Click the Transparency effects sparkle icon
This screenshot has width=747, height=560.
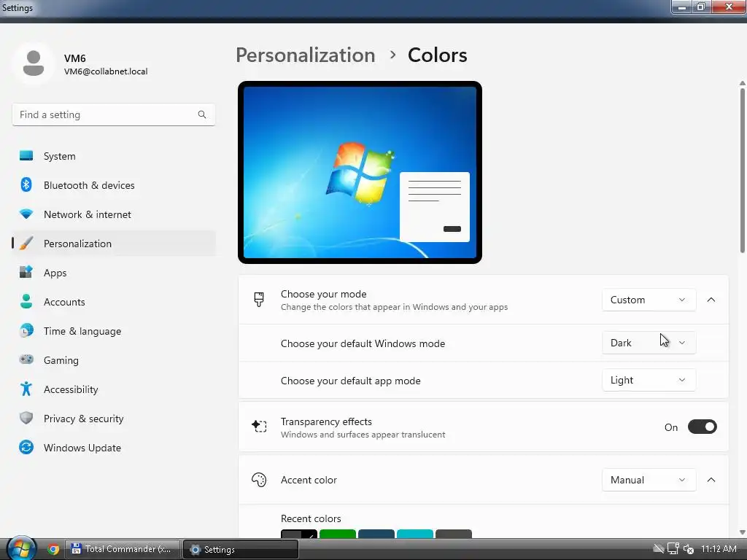[259, 426]
